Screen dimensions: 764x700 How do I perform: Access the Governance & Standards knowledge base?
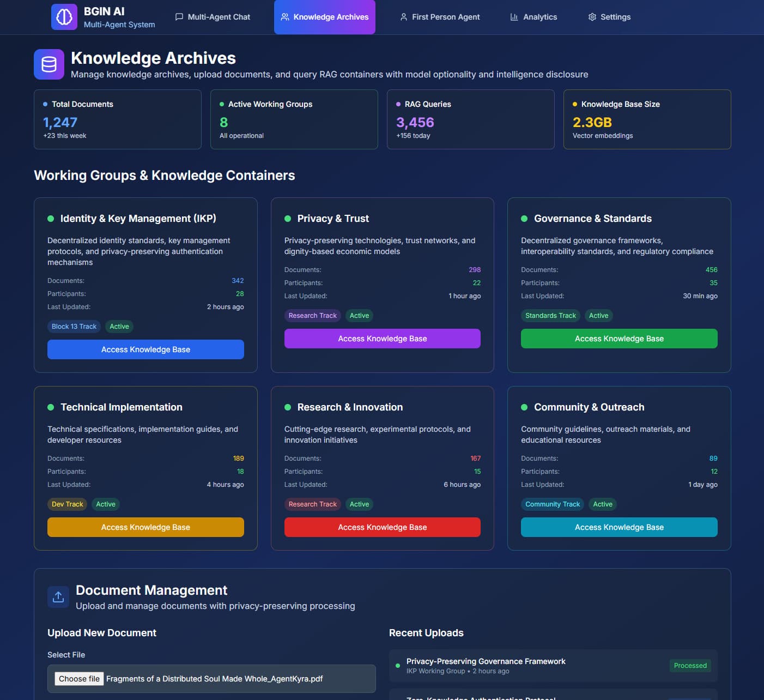tap(619, 339)
